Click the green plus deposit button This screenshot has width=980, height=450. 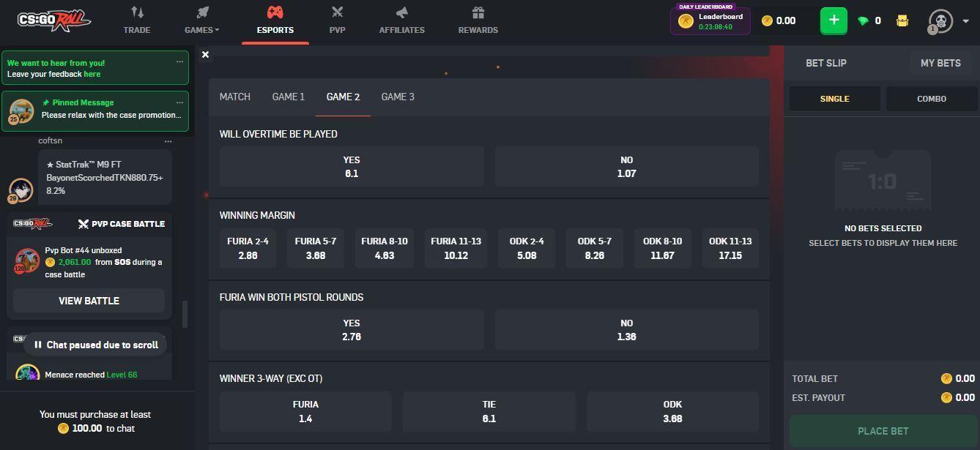click(834, 20)
